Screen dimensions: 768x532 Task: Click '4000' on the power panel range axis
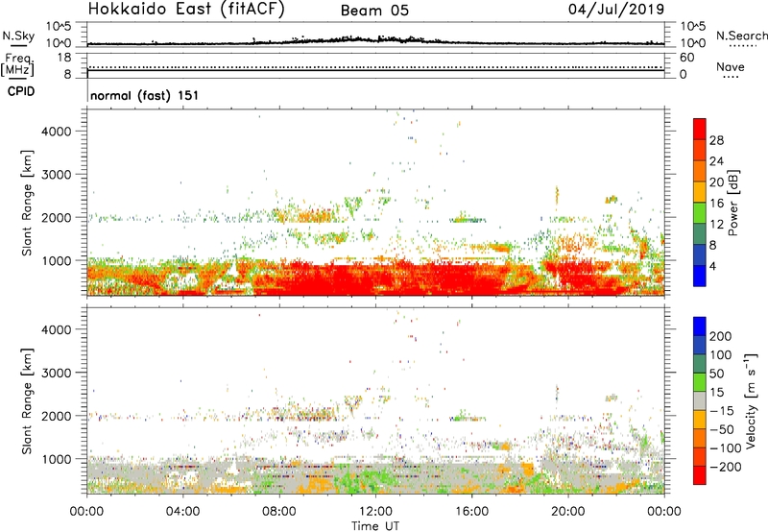click(x=57, y=132)
